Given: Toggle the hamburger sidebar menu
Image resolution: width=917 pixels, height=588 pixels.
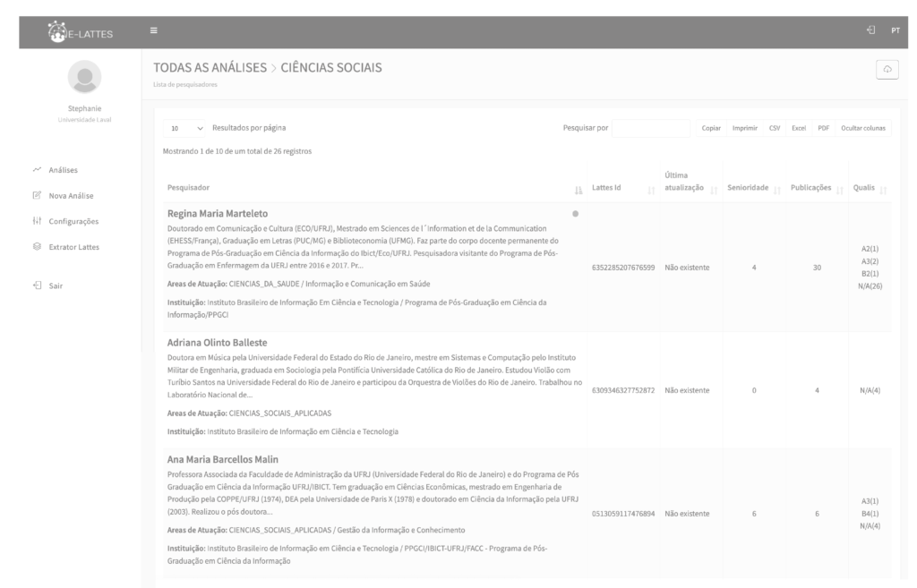Looking at the screenshot, I should 153,32.
